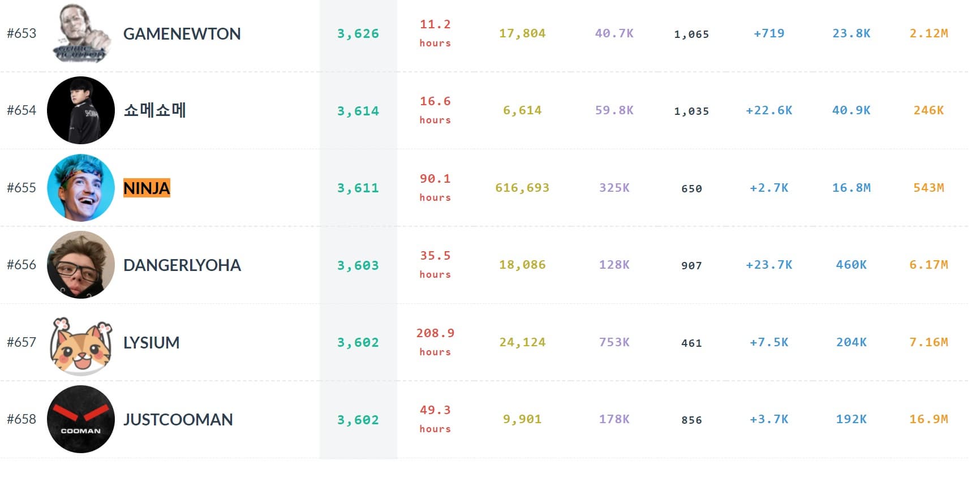The width and height of the screenshot is (980, 482).
Task: Click the rank #655 label
Action: (22, 188)
